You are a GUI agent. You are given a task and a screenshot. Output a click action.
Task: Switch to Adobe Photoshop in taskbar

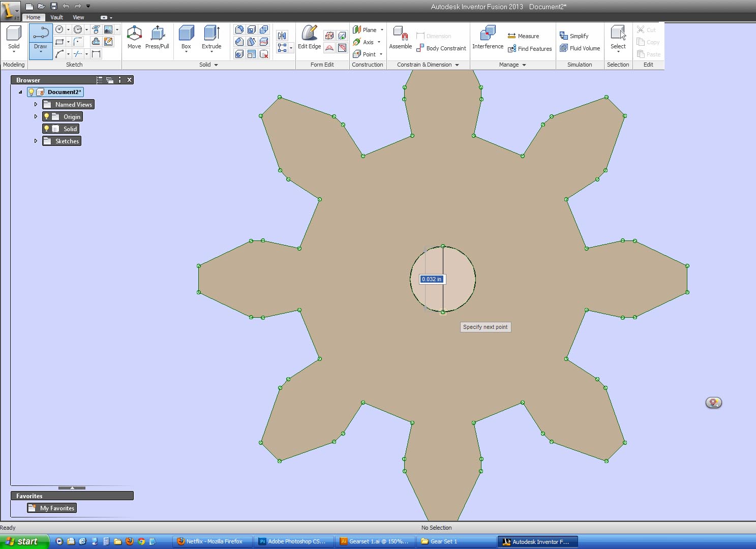point(293,542)
